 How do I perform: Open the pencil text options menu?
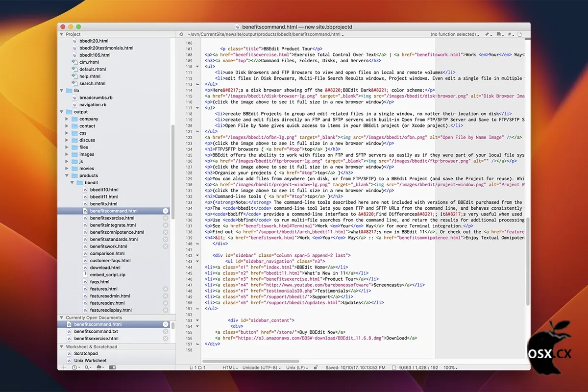point(489,34)
